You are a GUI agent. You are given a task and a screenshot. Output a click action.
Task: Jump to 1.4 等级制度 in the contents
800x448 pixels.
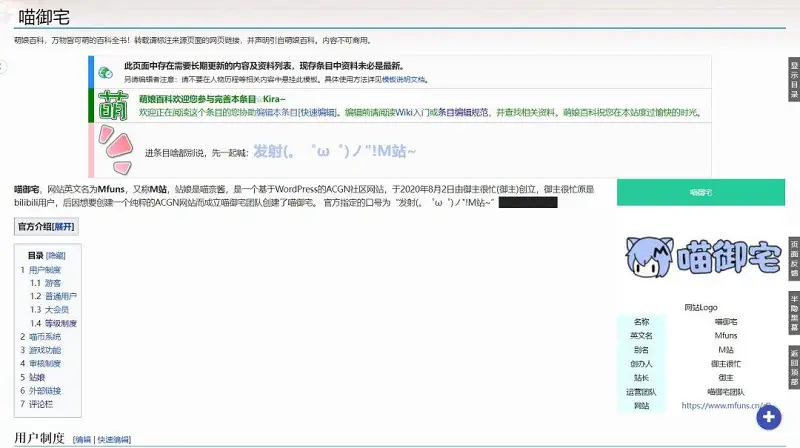61,323
